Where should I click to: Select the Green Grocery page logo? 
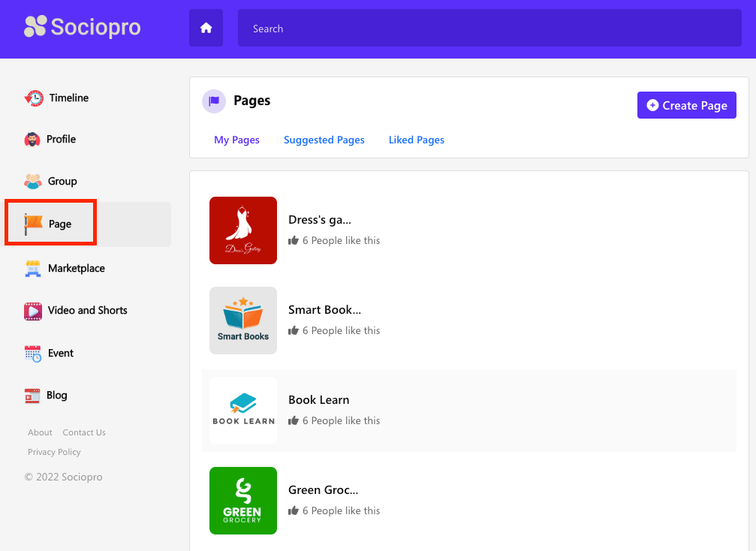point(243,501)
